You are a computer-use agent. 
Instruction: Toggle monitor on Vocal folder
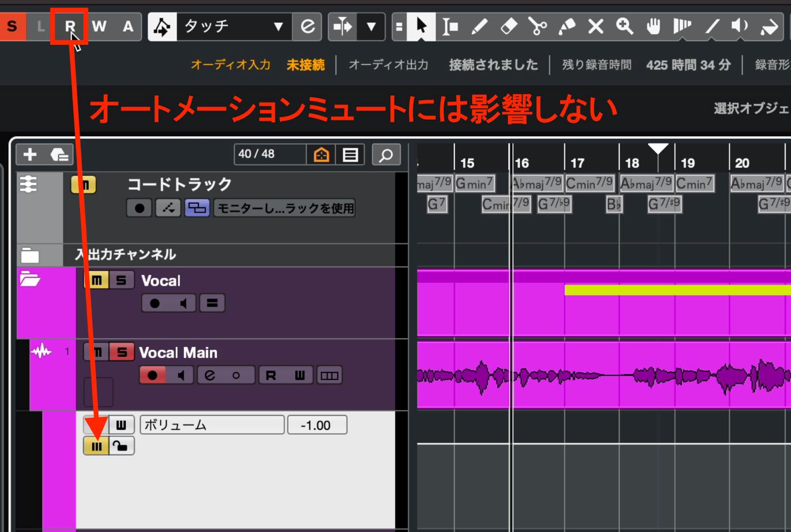coord(182,303)
